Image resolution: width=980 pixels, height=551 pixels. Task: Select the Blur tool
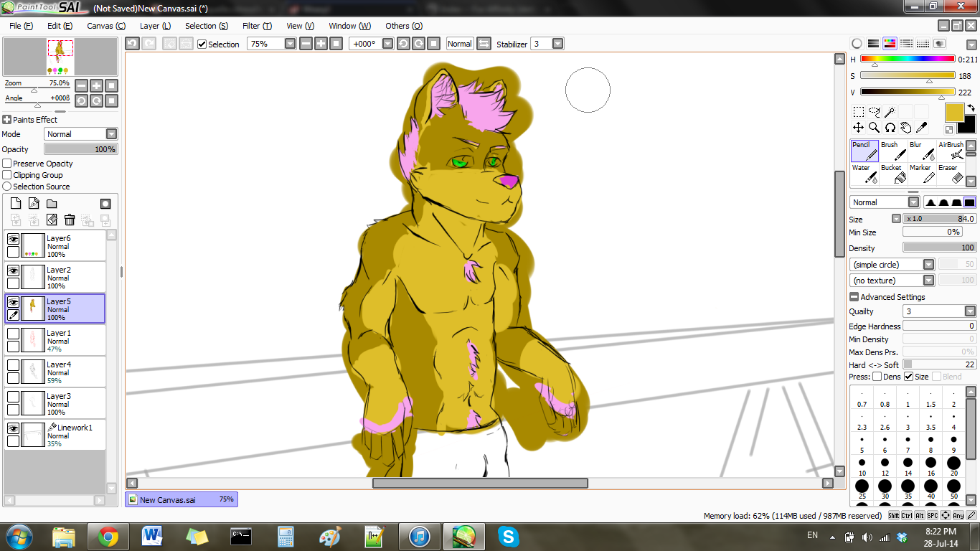click(x=922, y=151)
